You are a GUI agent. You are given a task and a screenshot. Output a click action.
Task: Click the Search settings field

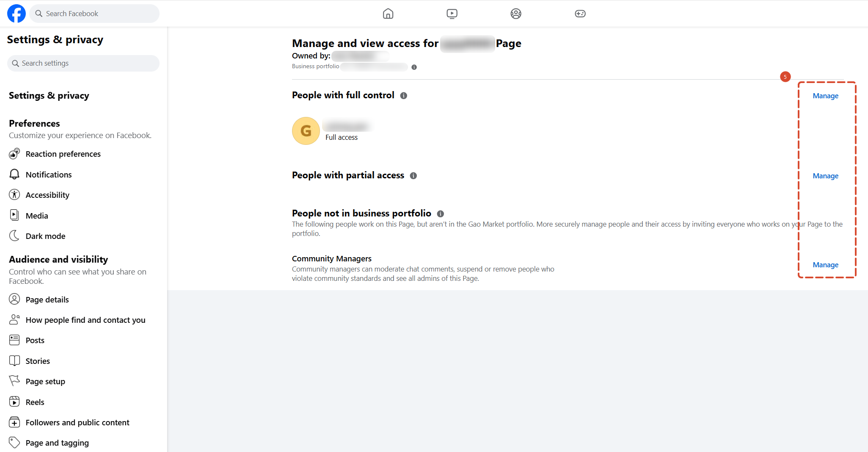coord(83,63)
